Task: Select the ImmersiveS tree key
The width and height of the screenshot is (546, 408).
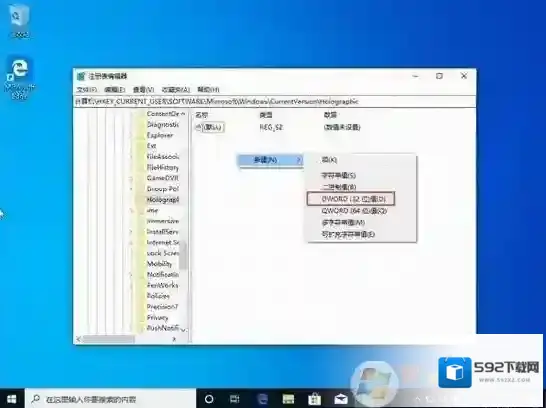Action: [163, 221]
